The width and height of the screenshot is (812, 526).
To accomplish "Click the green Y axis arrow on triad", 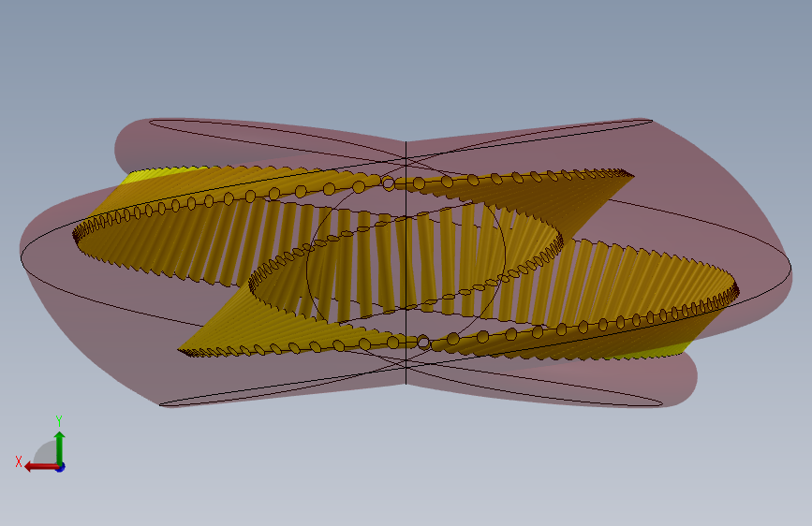I will (60, 447).
